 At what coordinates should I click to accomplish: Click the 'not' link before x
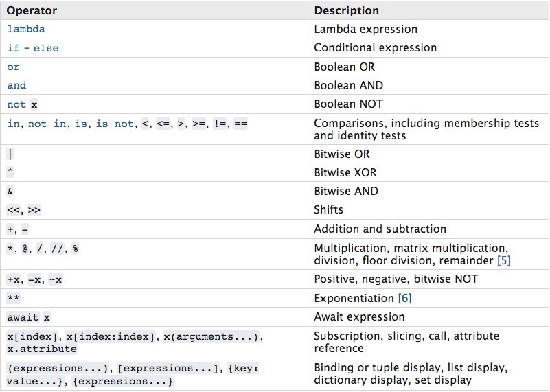tap(16, 104)
